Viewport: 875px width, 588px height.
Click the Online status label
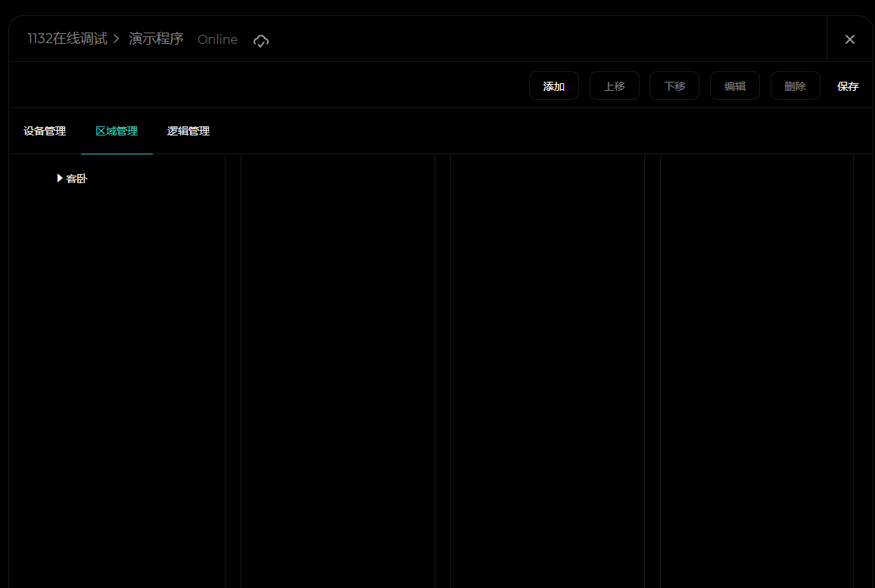click(x=217, y=39)
